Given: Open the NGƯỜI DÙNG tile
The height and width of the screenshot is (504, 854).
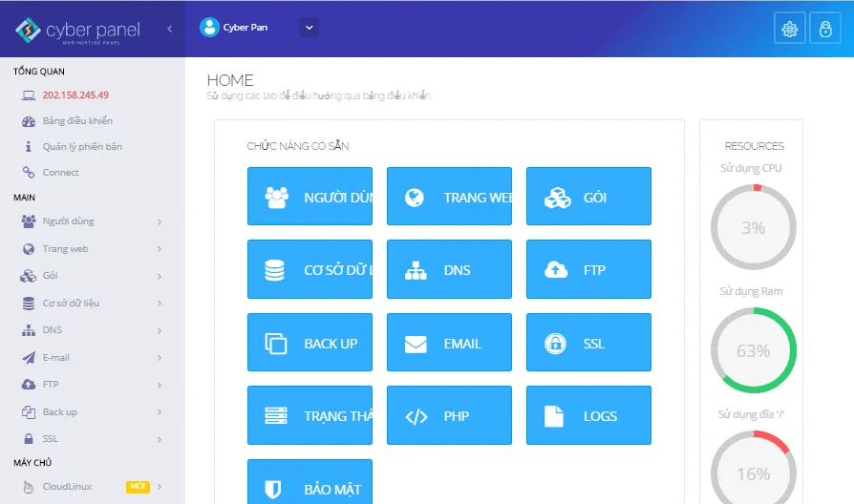Looking at the screenshot, I should 310,196.
